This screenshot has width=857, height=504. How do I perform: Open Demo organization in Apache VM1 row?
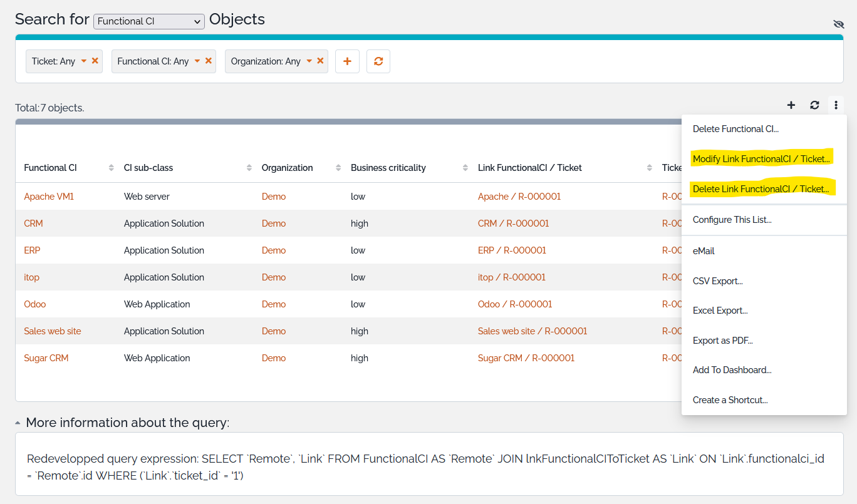click(274, 197)
